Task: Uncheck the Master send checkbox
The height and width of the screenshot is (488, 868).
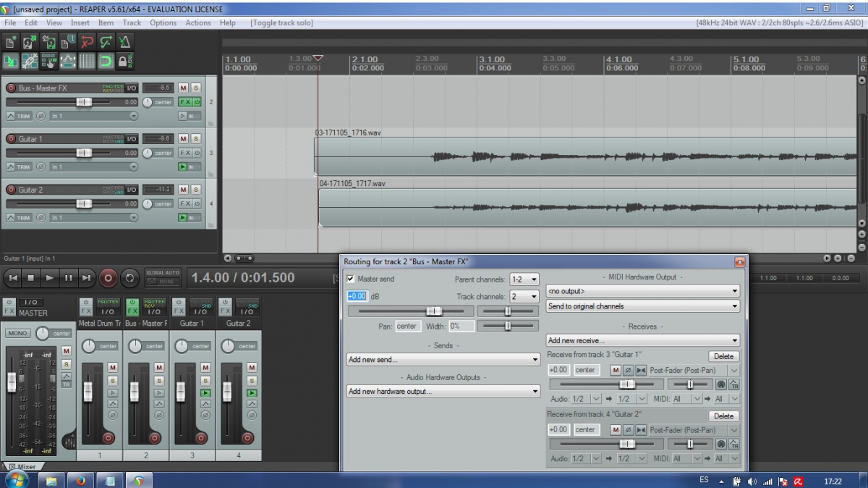Action: coord(351,279)
